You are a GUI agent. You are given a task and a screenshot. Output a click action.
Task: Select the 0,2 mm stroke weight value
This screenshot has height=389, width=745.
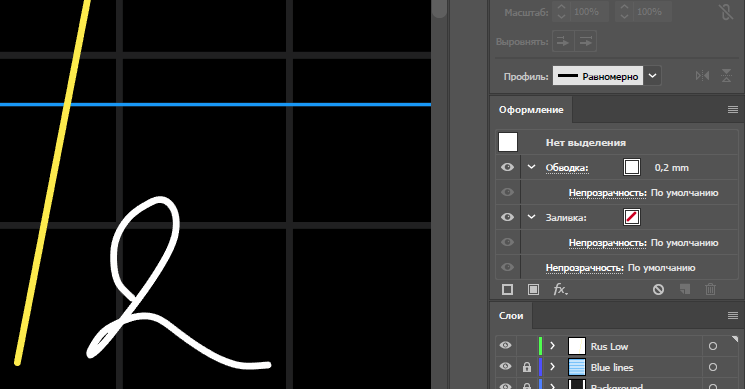671,168
